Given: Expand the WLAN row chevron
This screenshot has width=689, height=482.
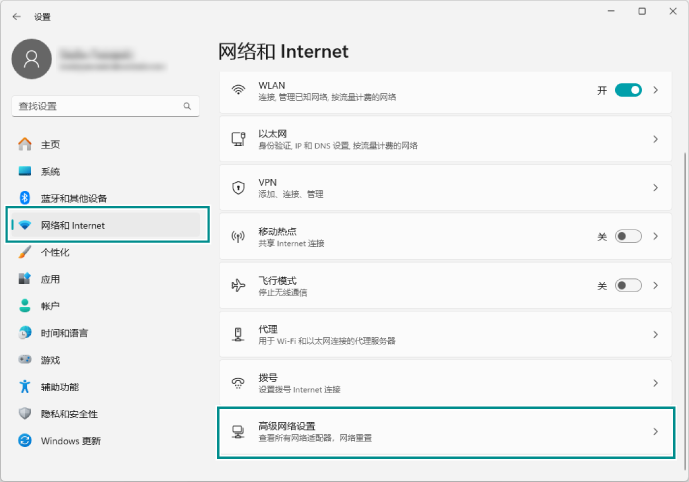Looking at the screenshot, I should click(656, 90).
